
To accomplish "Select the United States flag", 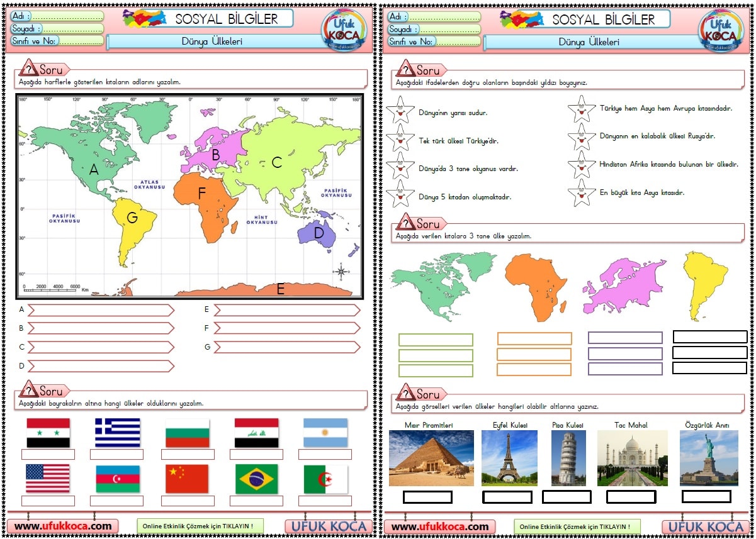I will (48, 479).
